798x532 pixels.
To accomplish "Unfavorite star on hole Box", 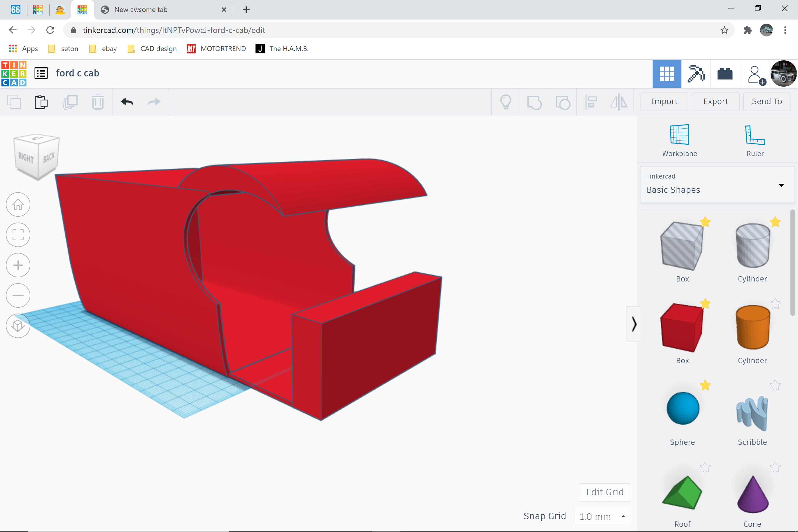I will coord(705,222).
